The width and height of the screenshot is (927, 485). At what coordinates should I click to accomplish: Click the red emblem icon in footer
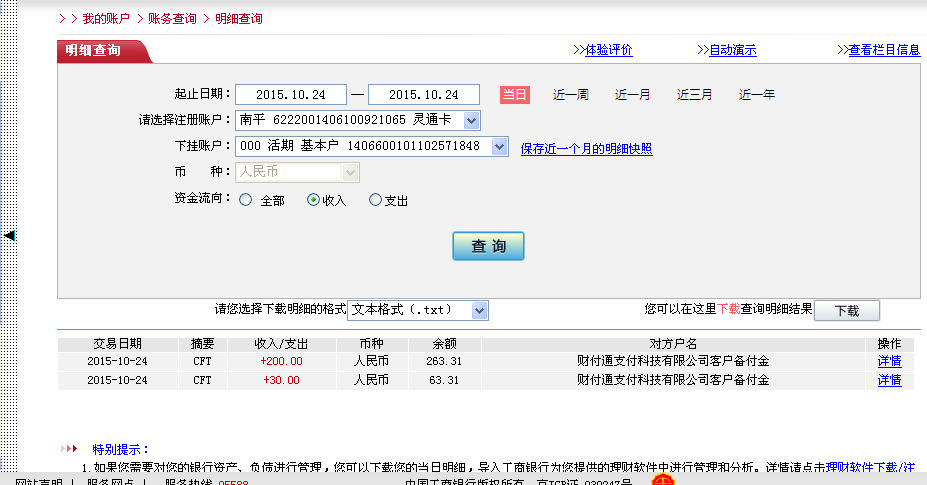click(x=663, y=479)
